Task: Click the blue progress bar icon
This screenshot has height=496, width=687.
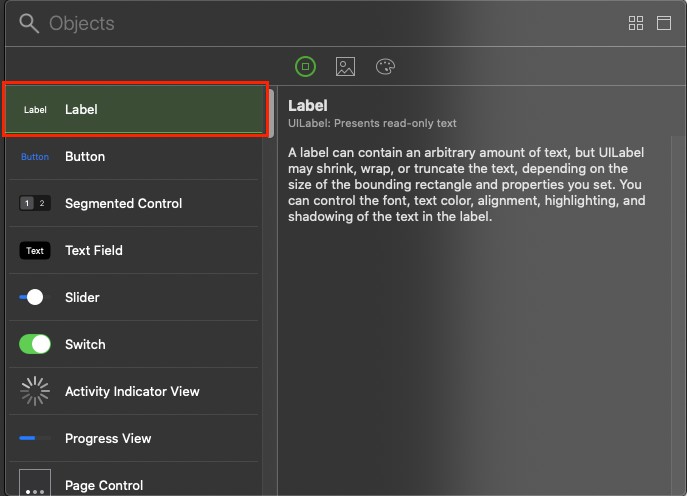Action: (x=35, y=438)
